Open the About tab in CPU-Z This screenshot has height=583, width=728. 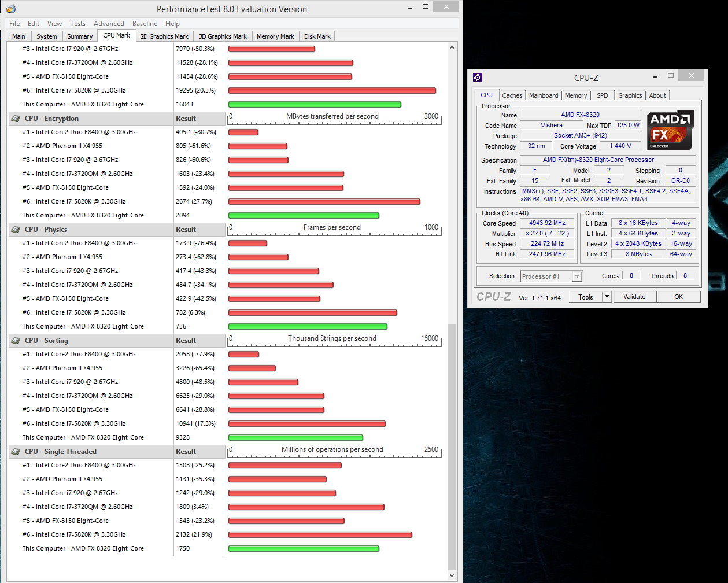(x=657, y=95)
